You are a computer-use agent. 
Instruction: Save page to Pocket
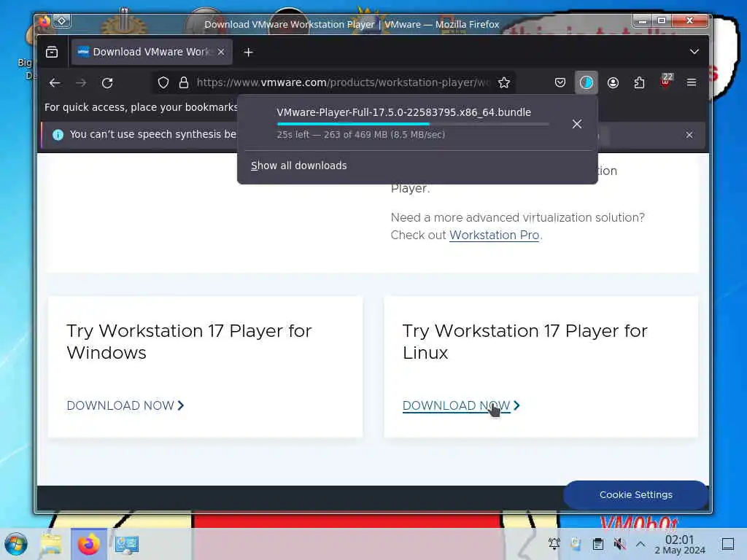[x=560, y=83]
